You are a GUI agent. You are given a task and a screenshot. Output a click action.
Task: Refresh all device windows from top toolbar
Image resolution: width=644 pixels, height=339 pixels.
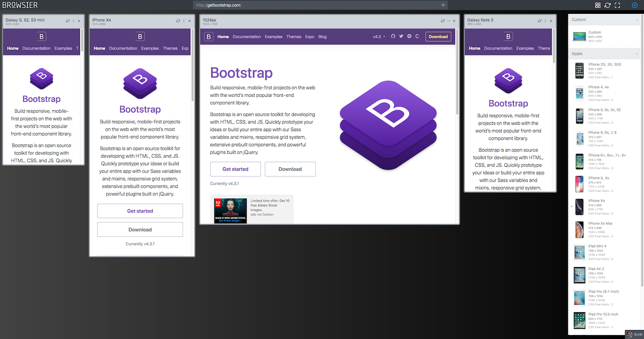coord(607,5)
